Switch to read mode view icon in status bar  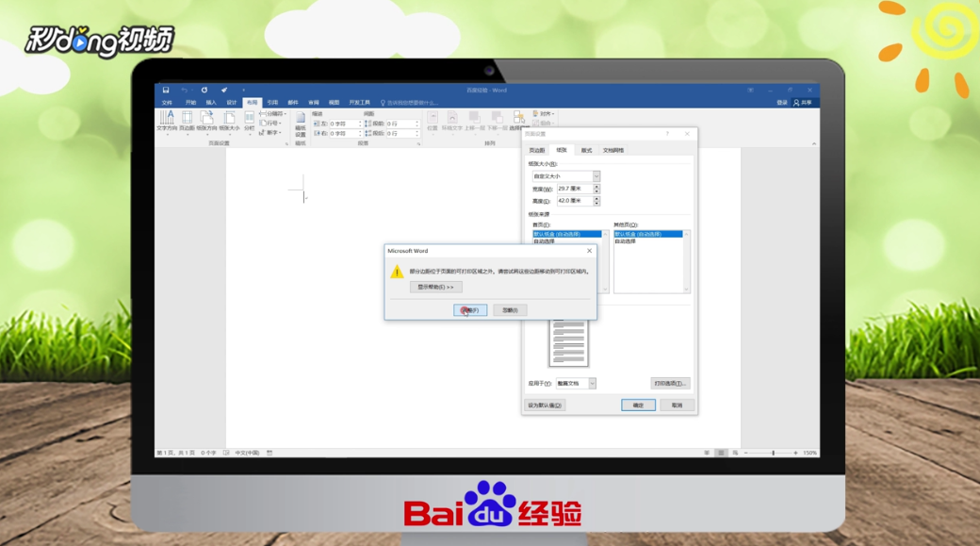(707, 453)
